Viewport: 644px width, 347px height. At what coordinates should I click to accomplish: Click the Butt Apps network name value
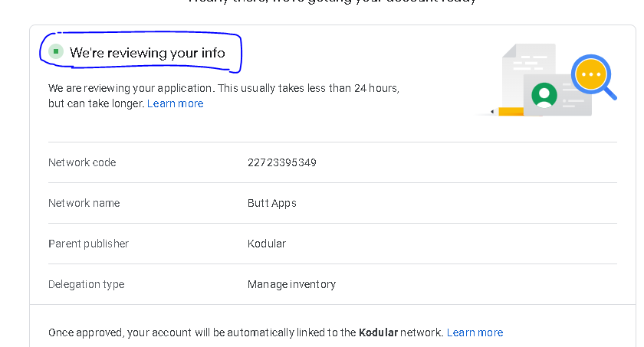(271, 203)
